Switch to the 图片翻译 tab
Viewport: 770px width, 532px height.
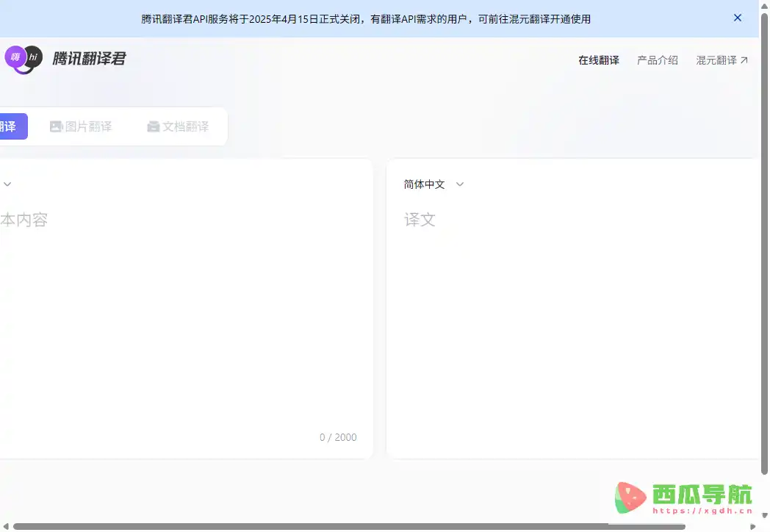(x=81, y=126)
